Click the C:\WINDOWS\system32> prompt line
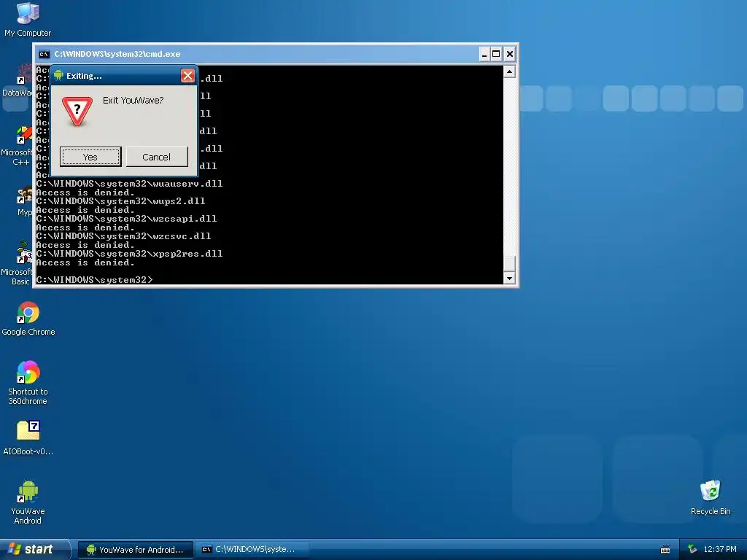Screen dimensions: 747x560 (x=94, y=280)
